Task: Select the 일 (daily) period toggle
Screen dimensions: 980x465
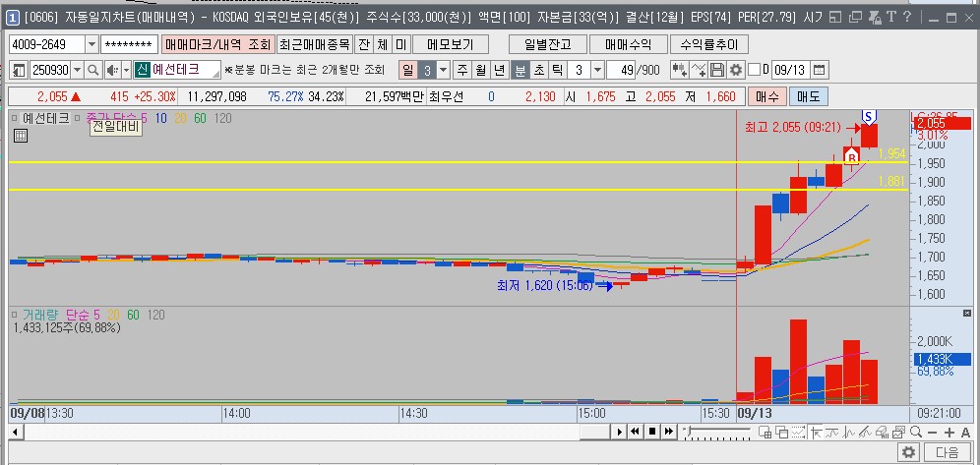Action: [x=408, y=70]
